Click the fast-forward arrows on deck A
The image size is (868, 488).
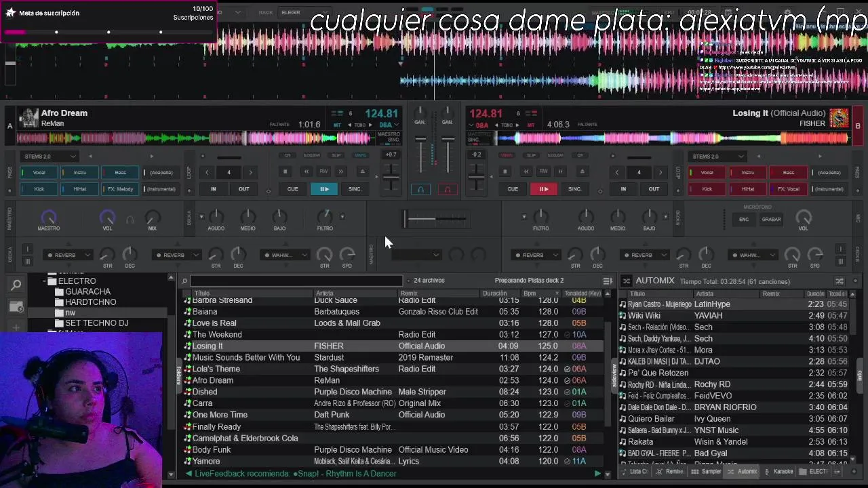coord(341,171)
